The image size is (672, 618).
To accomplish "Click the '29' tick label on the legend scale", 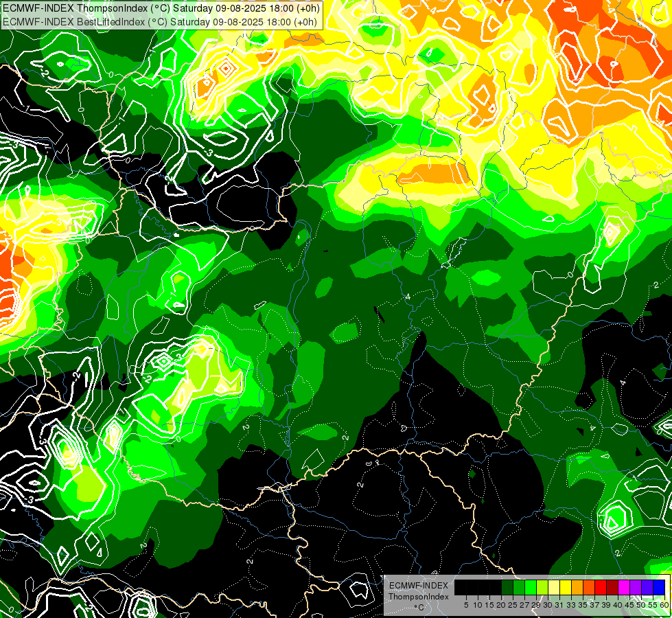I will click(x=536, y=605).
